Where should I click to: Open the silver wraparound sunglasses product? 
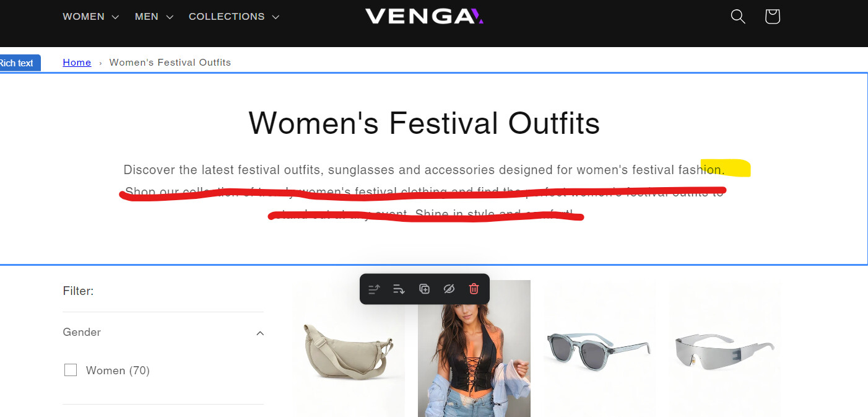(725, 348)
